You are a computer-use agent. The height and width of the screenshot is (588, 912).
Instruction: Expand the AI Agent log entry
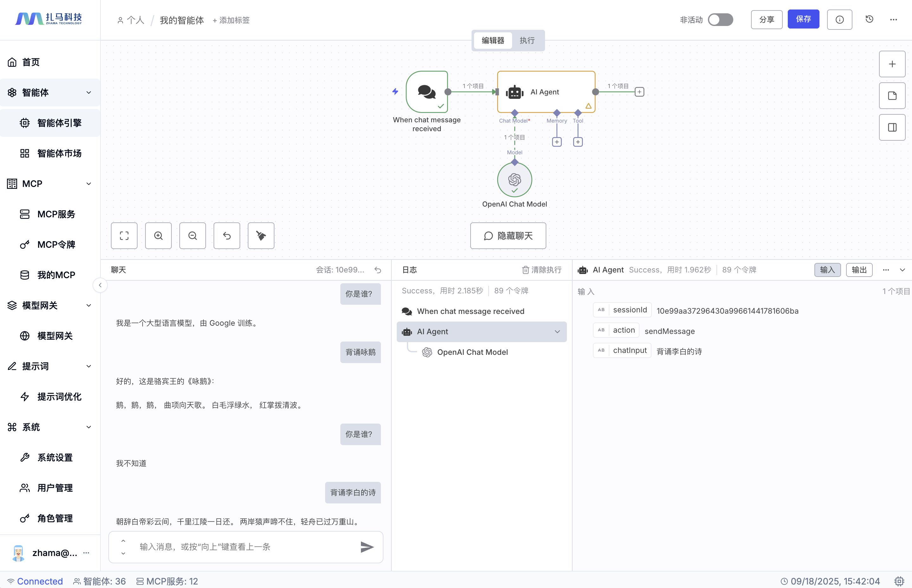[x=557, y=331]
